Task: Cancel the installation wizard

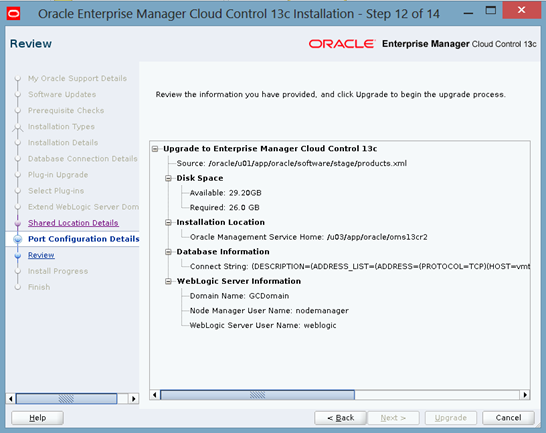Action: point(508,418)
